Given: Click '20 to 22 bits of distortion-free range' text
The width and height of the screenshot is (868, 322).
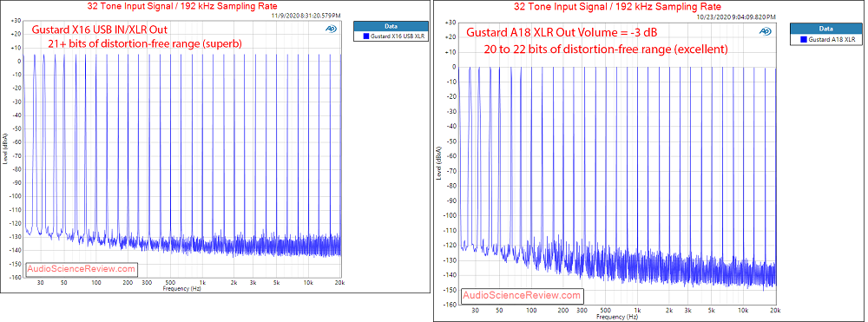Looking at the screenshot, I should pos(577,49).
